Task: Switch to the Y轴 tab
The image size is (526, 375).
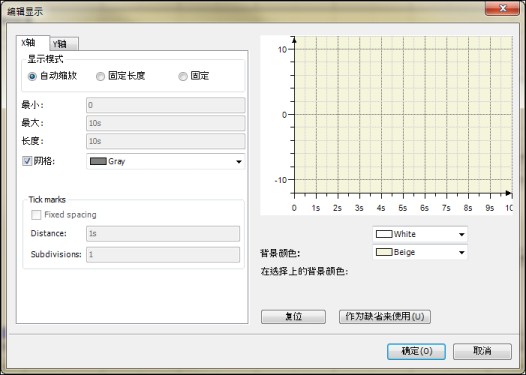Action: [x=64, y=44]
